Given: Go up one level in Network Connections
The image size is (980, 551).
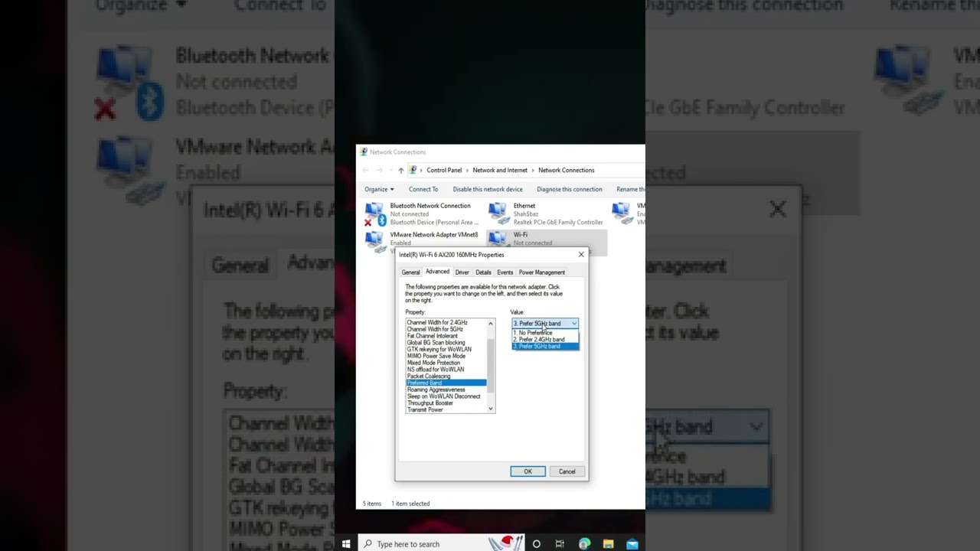Looking at the screenshot, I should (x=400, y=170).
